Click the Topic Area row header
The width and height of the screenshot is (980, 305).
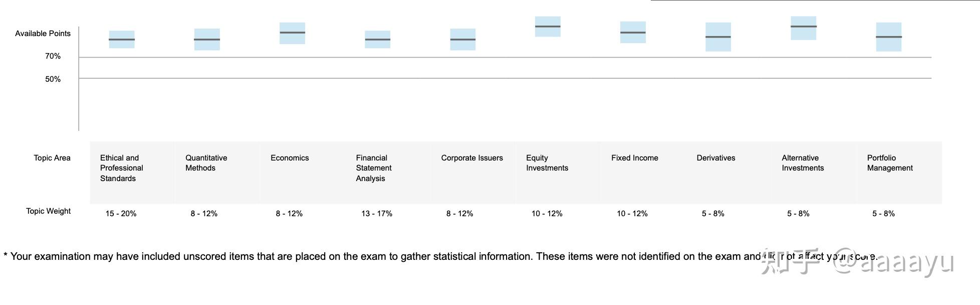[52, 158]
